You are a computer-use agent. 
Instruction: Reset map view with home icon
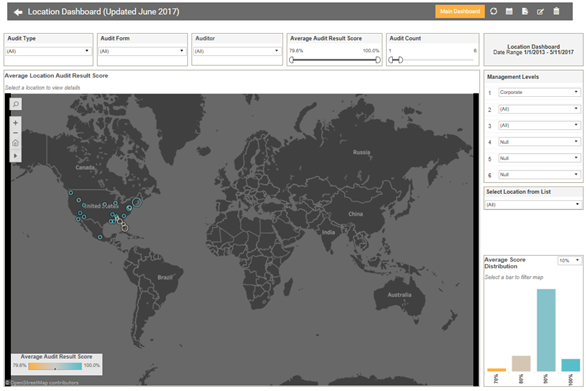(15, 143)
